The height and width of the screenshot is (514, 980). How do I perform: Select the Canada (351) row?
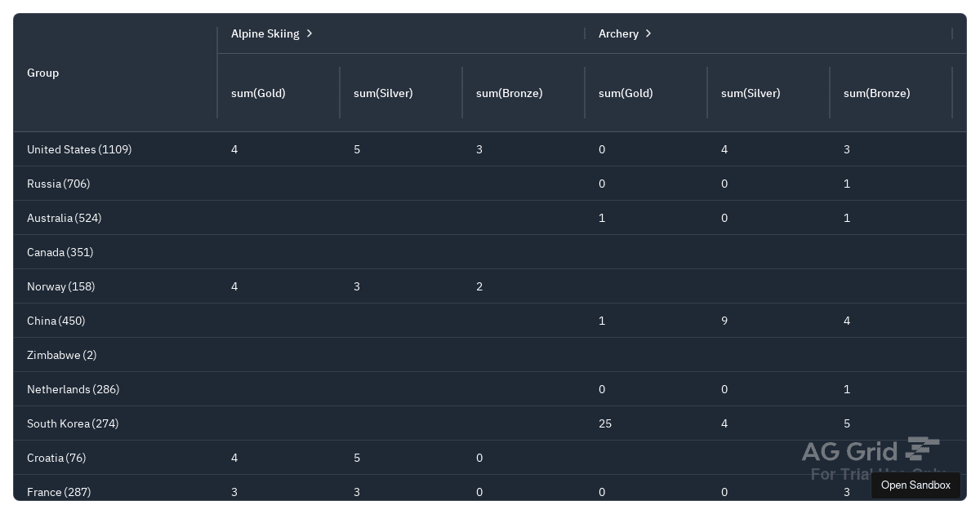tap(490, 252)
